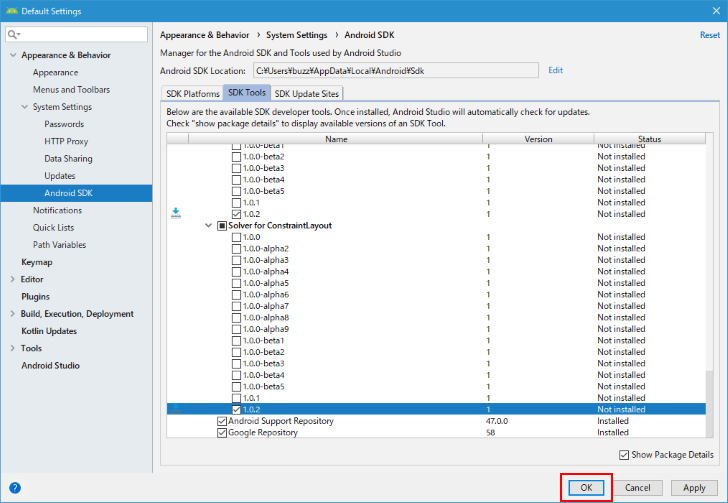Switch to the SDK Platforms tab
The width and height of the screenshot is (728, 503).
[x=192, y=93]
